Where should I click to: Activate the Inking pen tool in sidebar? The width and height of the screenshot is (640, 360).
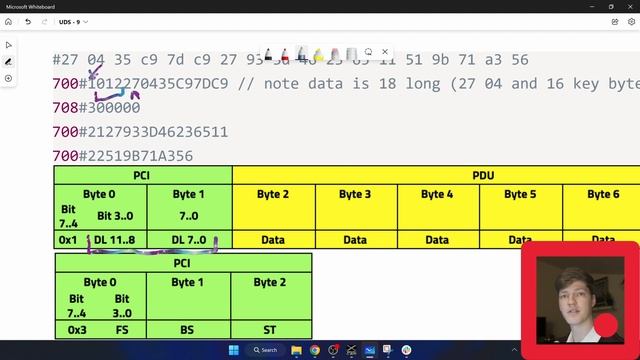(x=9, y=62)
